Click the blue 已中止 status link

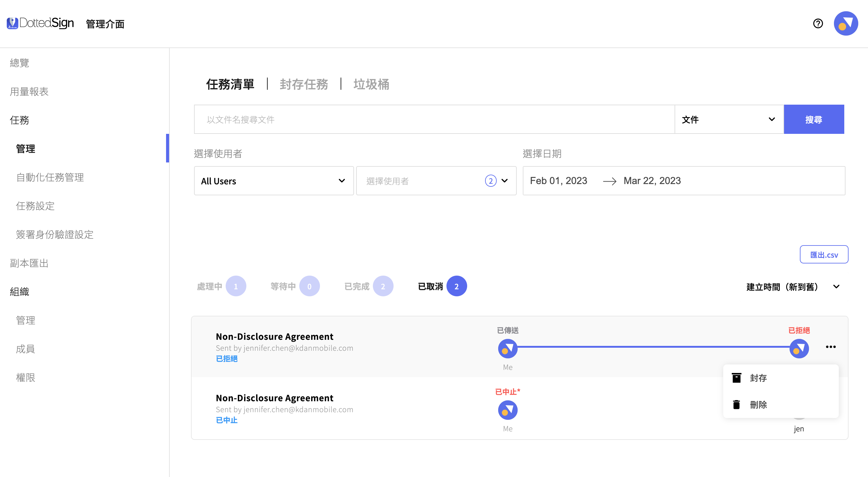point(227,420)
